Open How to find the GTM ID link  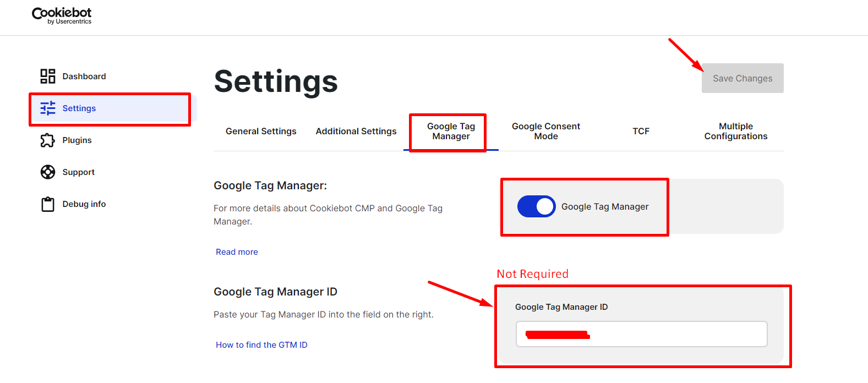[x=261, y=344]
